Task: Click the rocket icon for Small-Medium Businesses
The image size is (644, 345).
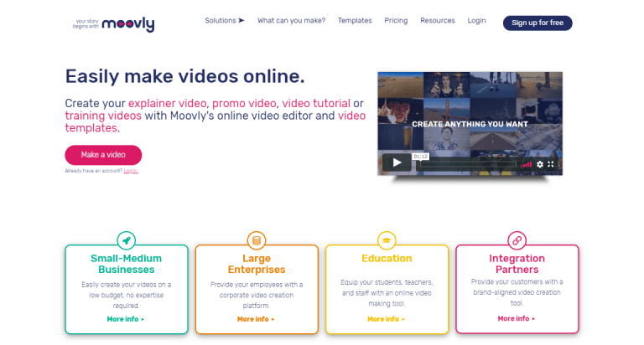Action: point(126,240)
